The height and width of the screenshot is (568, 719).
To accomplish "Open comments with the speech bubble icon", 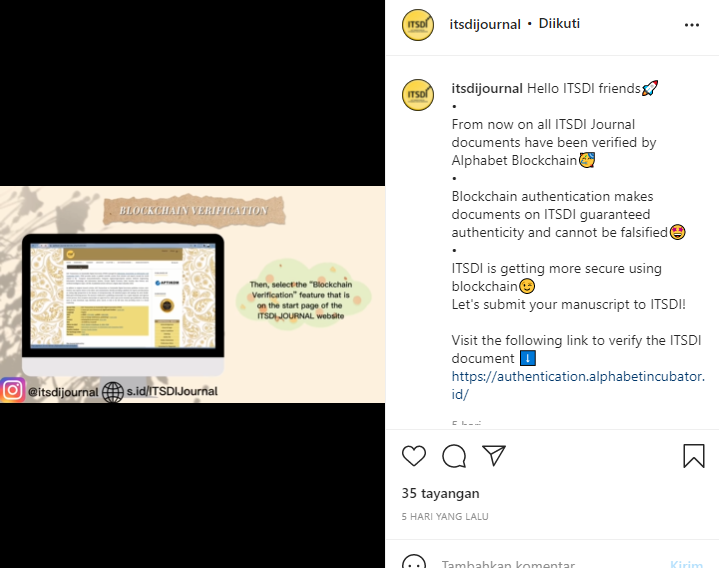I will pyautogui.click(x=454, y=456).
